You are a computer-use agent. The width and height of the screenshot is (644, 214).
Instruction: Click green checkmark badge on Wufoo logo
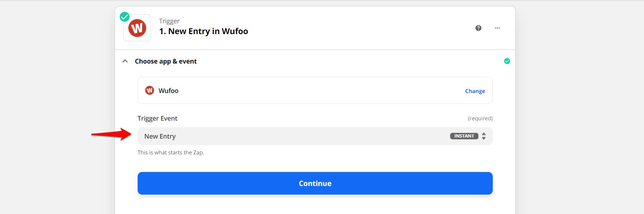click(x=124, y=17)
